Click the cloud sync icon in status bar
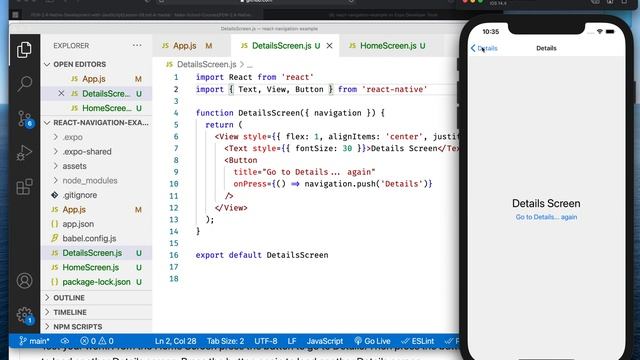640x360 pixels. coord(64,341)
